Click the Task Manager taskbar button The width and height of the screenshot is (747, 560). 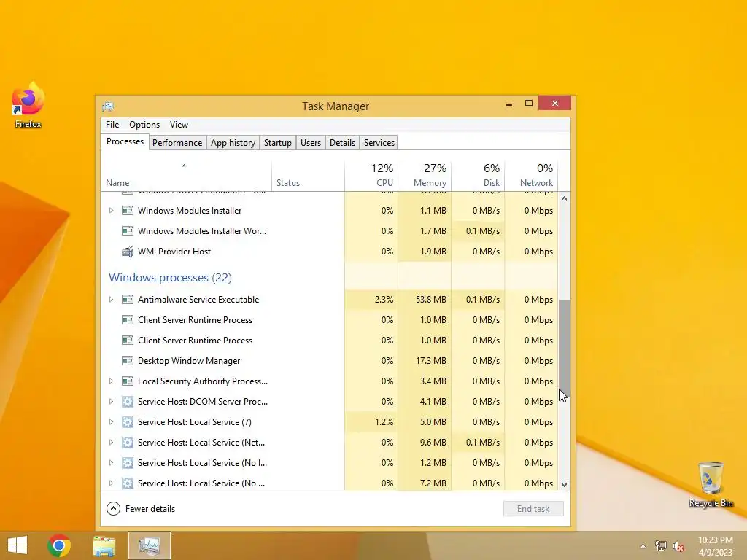150,545
